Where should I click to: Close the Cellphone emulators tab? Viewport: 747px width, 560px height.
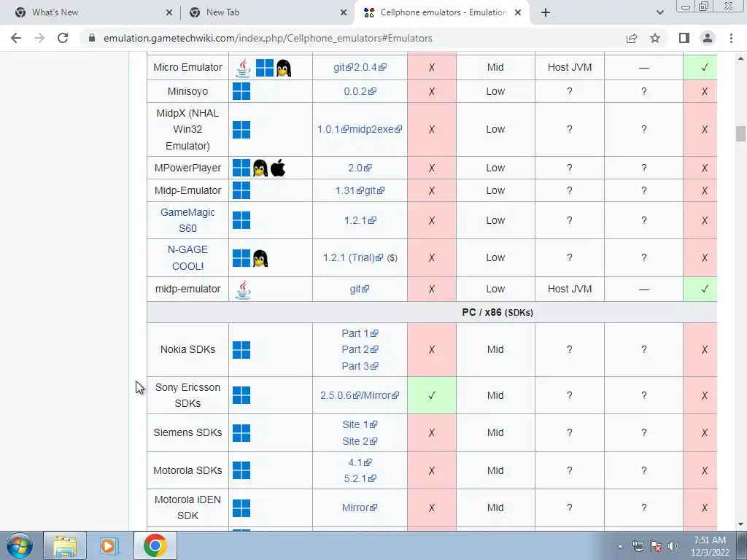(519, 12)
